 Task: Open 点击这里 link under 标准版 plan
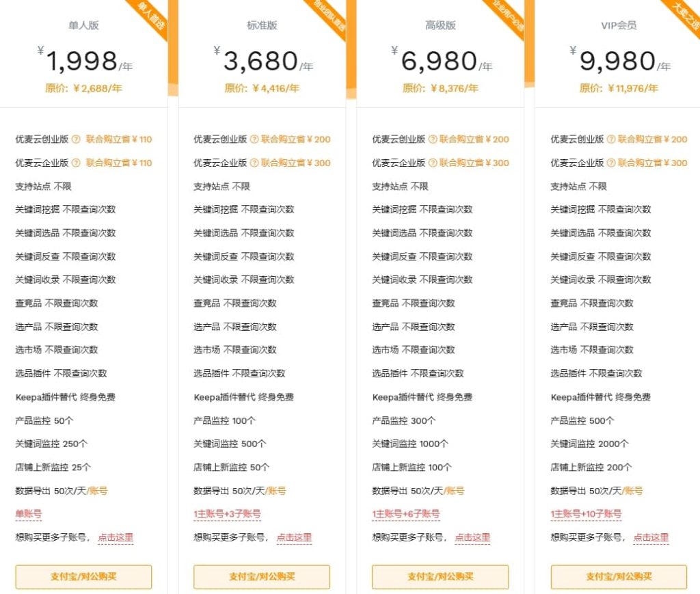[x=294, y=537]
